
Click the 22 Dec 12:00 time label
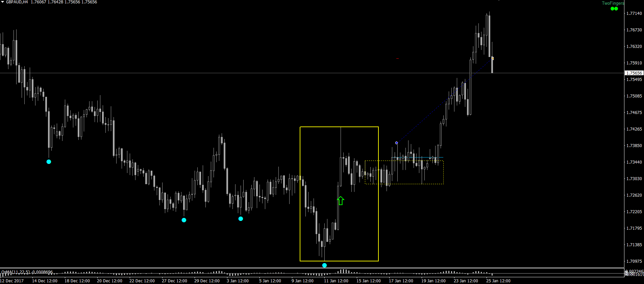tap(142, 281)
